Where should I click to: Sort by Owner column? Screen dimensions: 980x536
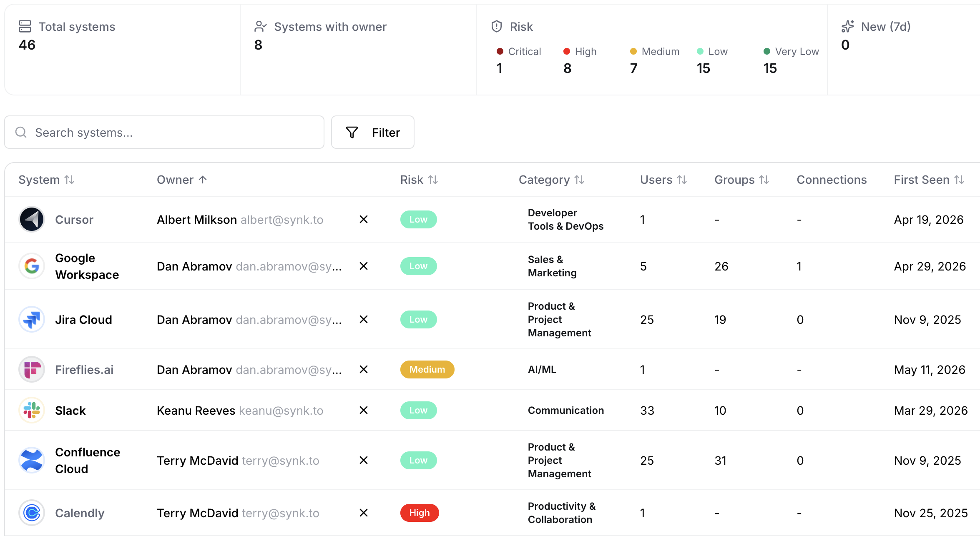(x=182, y=180)
